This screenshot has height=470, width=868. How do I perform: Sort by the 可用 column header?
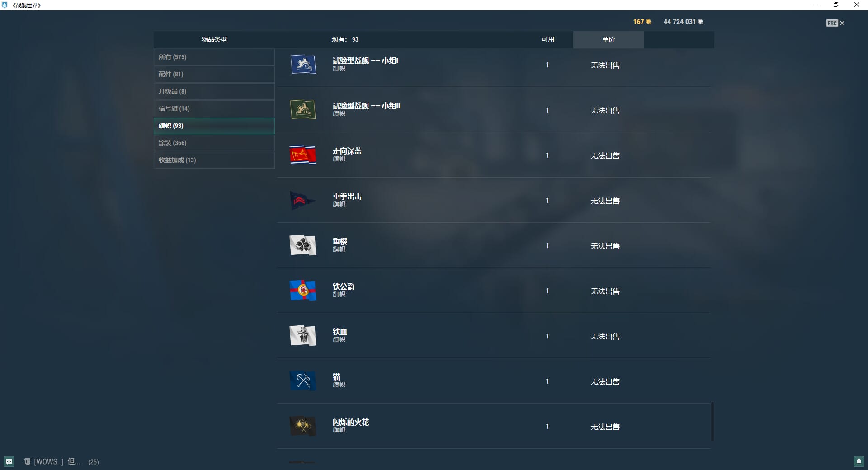[x=548, y=39]
